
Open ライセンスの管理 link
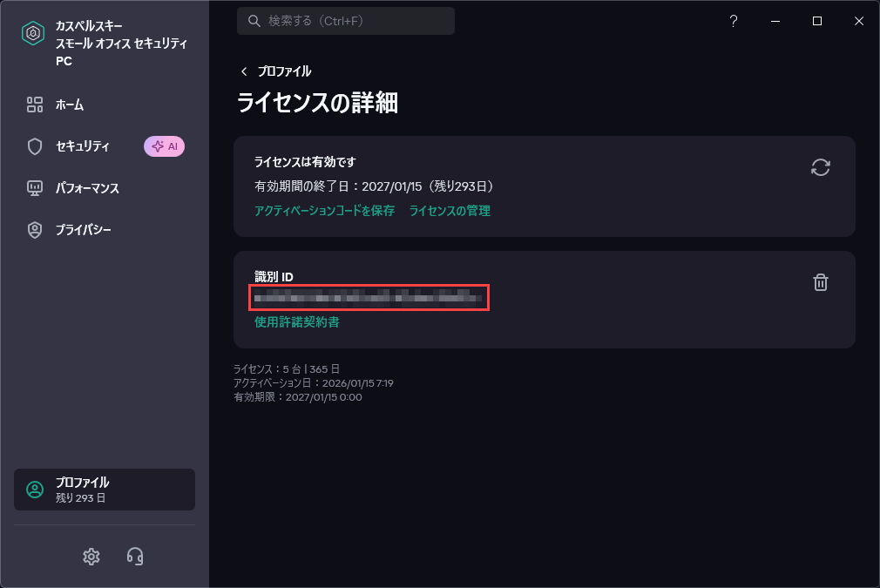pyautogui.click(x=450, y=211)
